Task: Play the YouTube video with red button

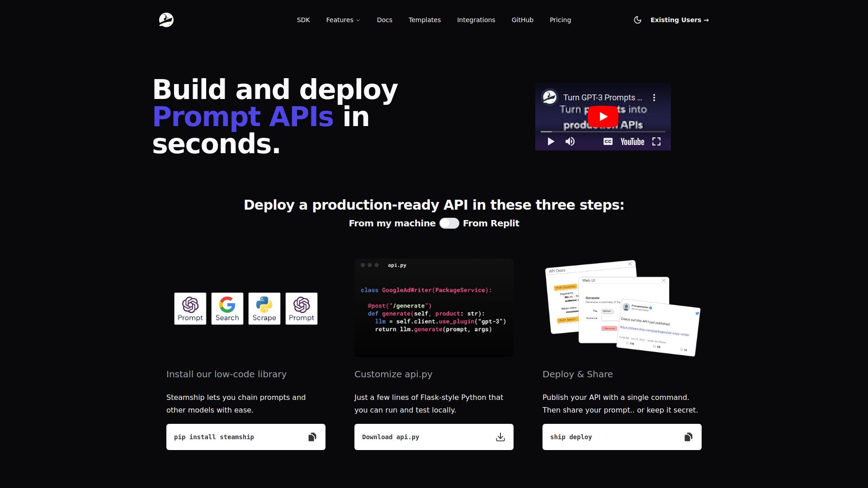Action: click(603, 117)
